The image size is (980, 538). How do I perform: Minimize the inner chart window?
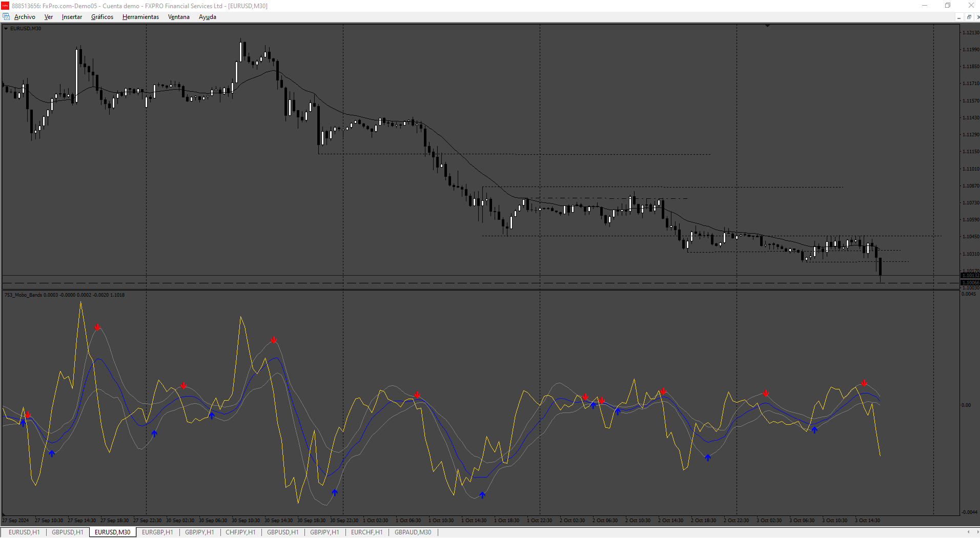coord(958,17)
